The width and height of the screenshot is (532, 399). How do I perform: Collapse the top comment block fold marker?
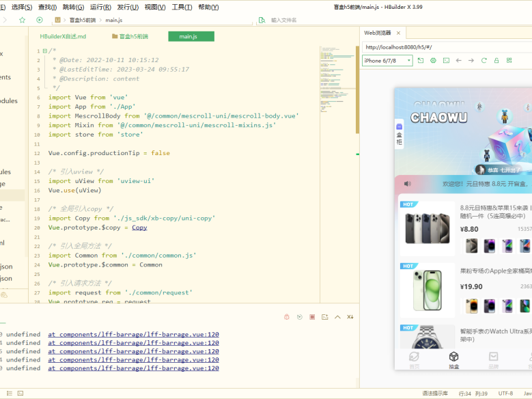pos(44,51)
